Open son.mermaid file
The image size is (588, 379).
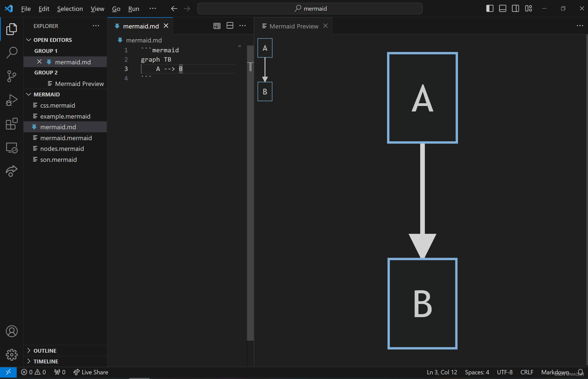[65, 160]
